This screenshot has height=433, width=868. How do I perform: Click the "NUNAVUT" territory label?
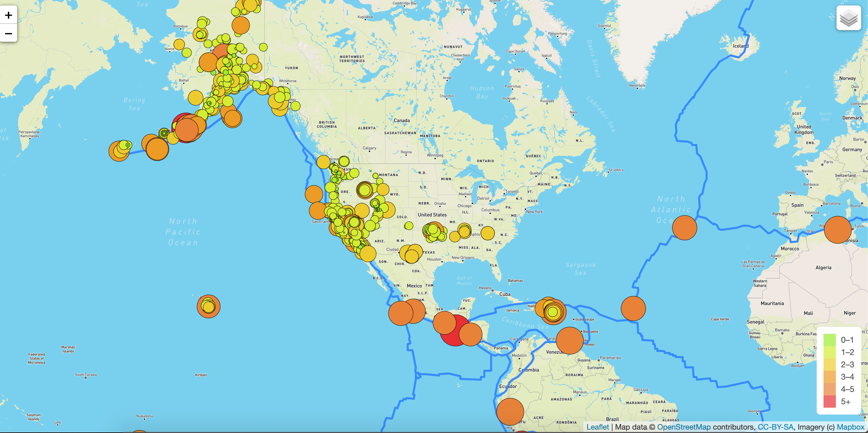point(453,47)
